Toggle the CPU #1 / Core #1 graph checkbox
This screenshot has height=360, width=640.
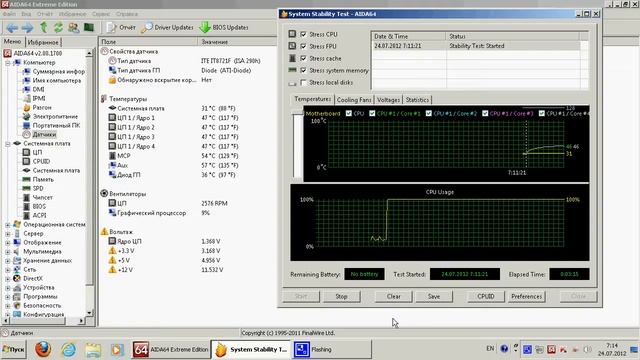pyautogui.click(x=372, y=113)
